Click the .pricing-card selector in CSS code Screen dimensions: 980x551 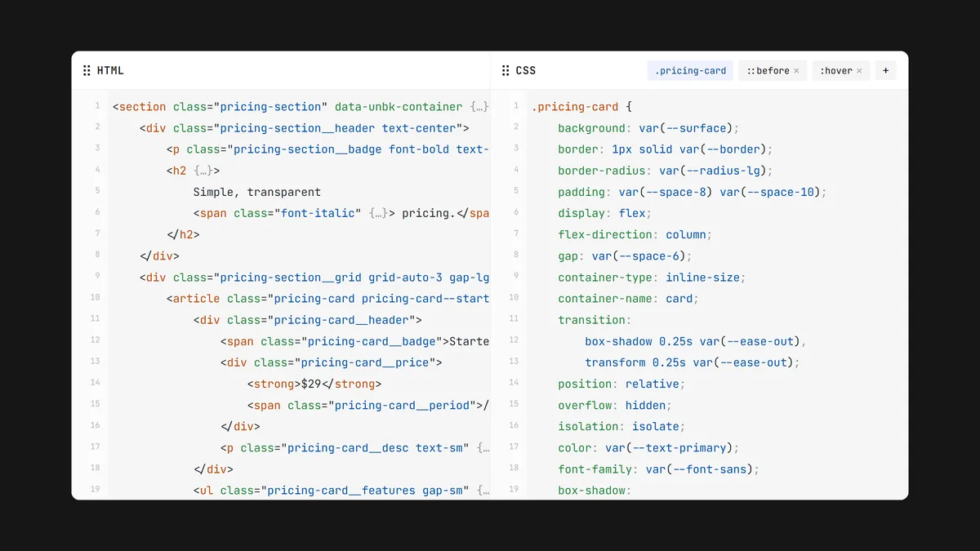pos(575,107)
